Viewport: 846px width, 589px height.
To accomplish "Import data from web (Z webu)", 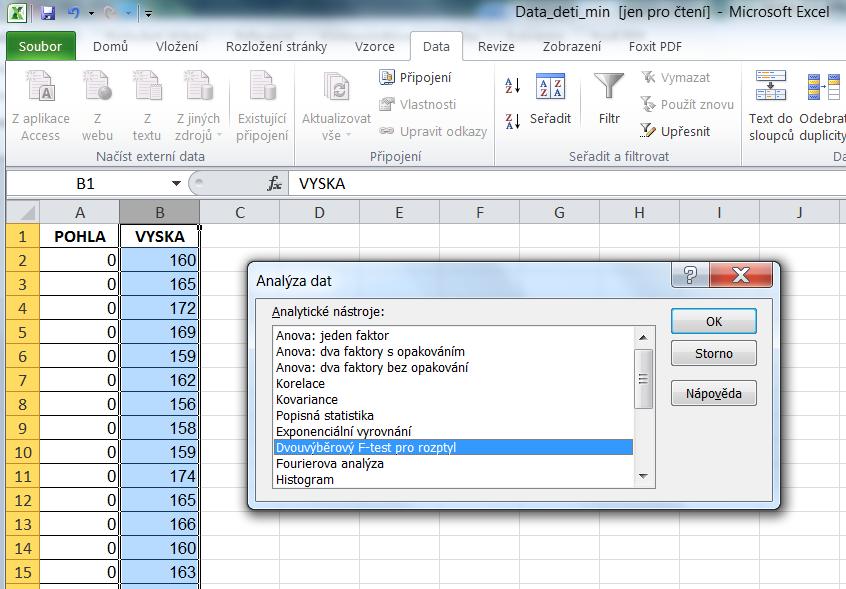I will click(97, 106).
